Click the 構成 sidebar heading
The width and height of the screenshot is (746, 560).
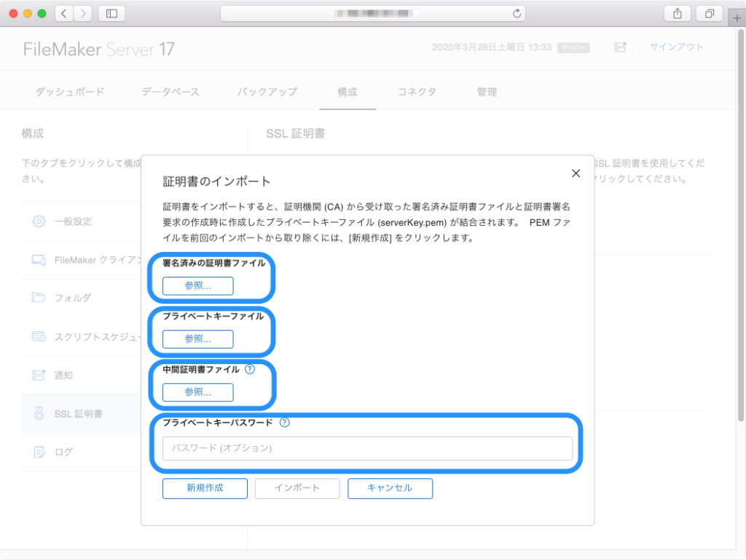(x=32, y=133)
